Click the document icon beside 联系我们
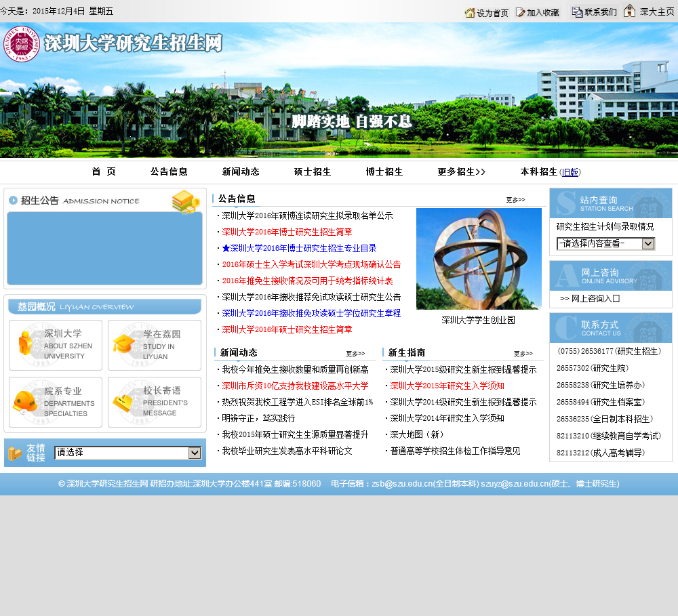678x616 pixels. coord(577,12)
